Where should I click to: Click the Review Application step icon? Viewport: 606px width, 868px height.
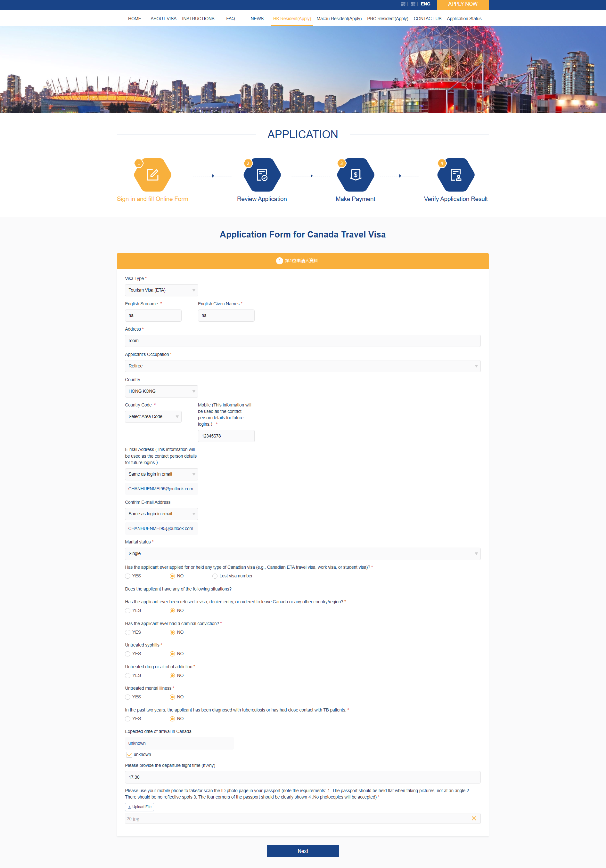tap(262, 175)
